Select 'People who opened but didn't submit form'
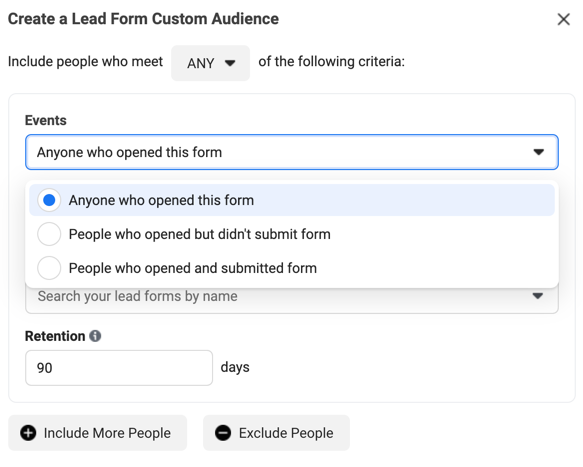This screenshot has height=467, width=583. [49, 234]
